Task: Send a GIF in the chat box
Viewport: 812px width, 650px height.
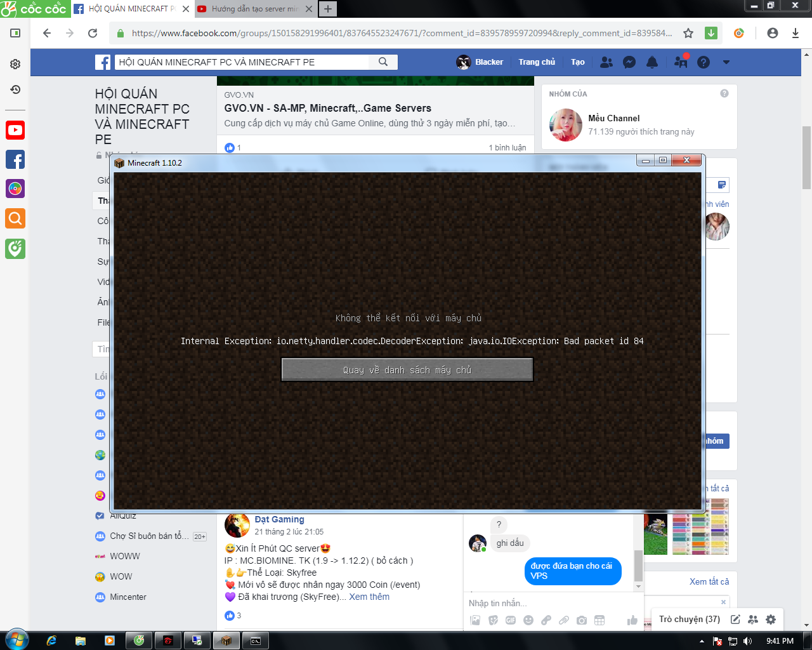Action: pyautogui.click(x=511, y=621)
